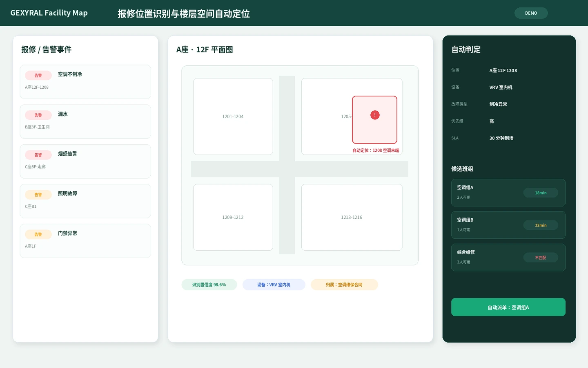Click the B座3F-卫生间 location text
This screenshot has width=588, height=368.
37,127
